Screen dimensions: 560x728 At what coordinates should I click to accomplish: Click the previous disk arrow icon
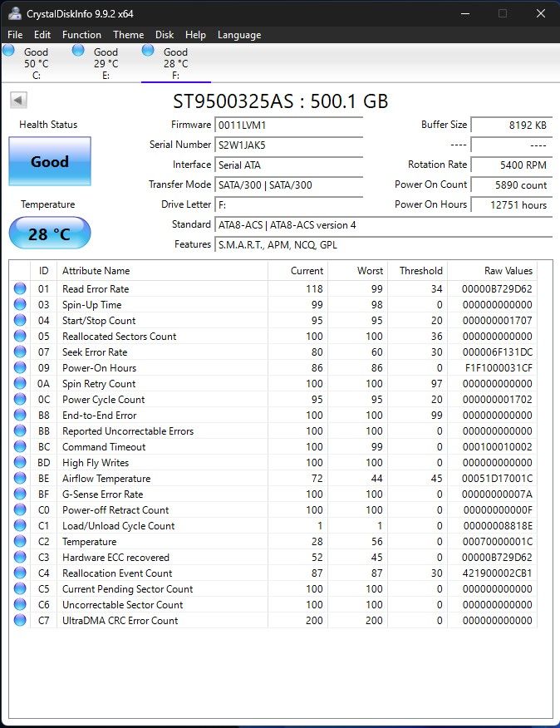18,100
